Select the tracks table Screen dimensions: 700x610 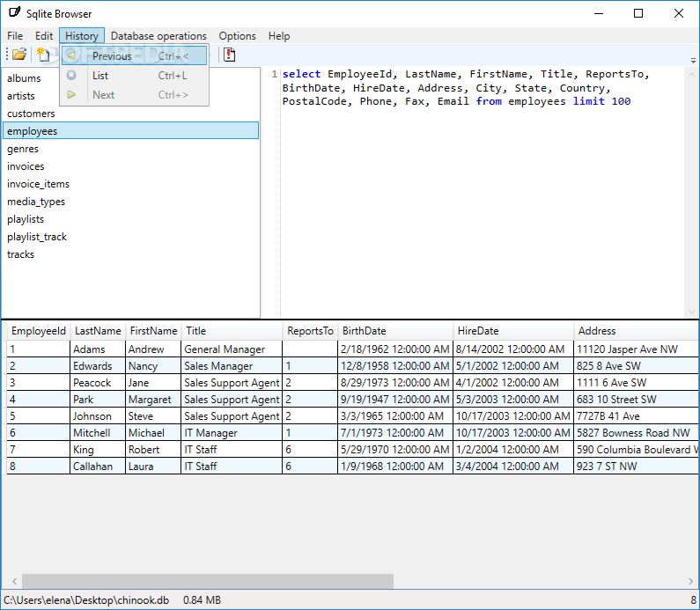130,254
